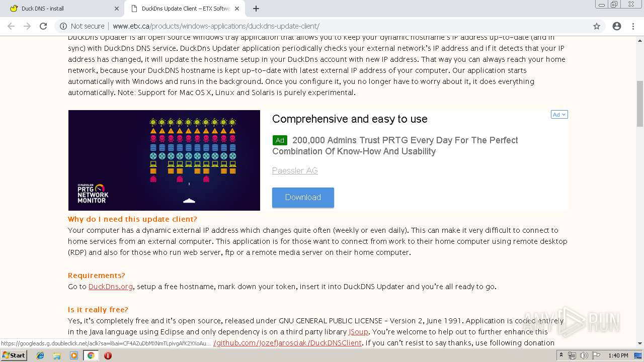
Task: Click the PRTG Network Monitor ad image
Action: click(164, 160)
